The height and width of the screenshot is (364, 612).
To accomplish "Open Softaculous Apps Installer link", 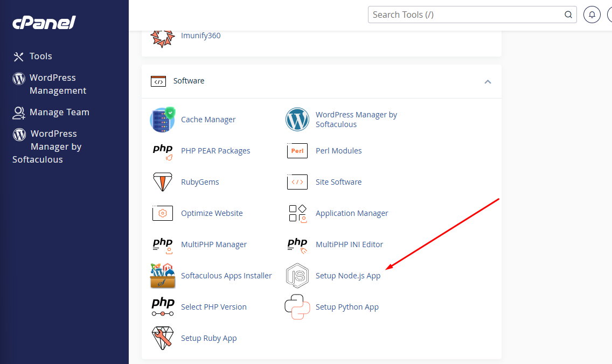I will (x=226, y=276).
